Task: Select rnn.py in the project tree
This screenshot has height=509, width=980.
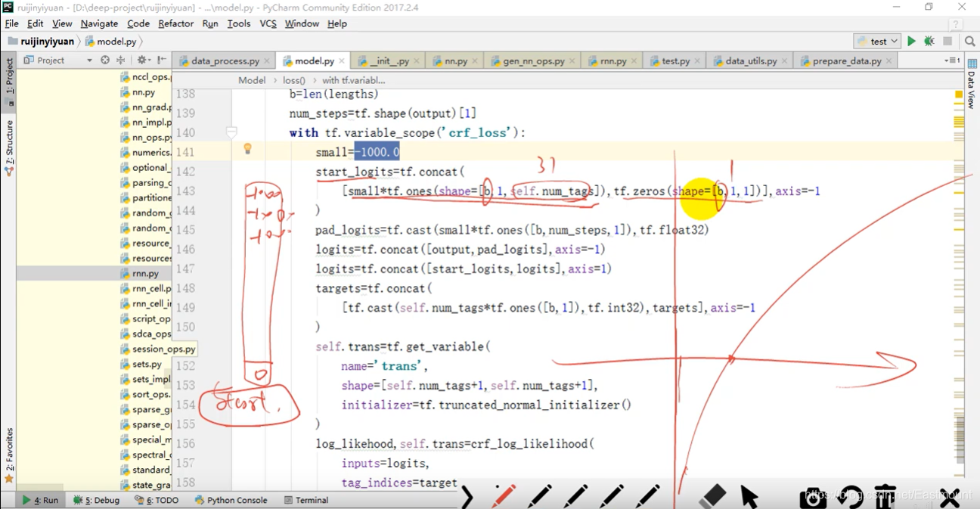Action: [x=145, y=273]
